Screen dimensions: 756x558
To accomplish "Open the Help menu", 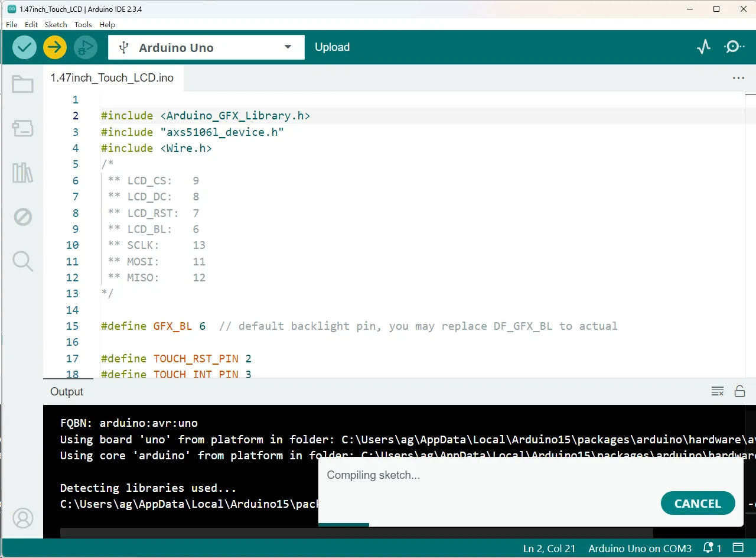I will point(107,25).
